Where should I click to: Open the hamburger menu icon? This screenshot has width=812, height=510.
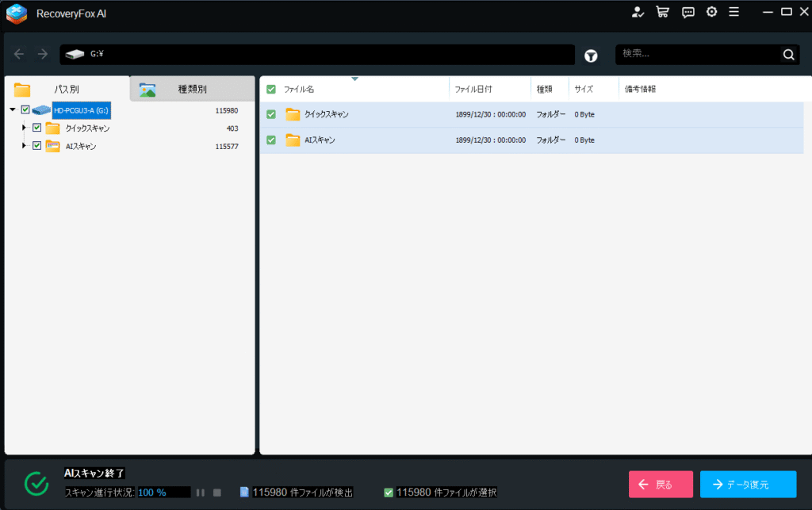click(734, 12)
